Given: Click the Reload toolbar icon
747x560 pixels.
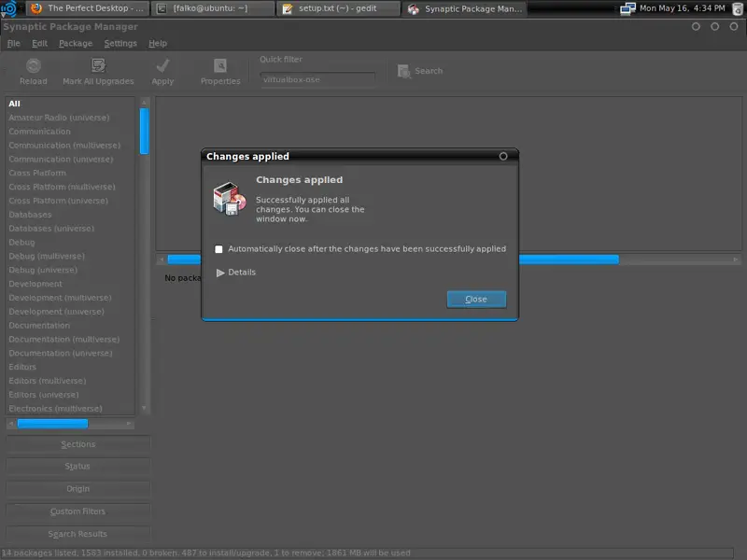Looking at the screenshot, I should pos(33,66).
